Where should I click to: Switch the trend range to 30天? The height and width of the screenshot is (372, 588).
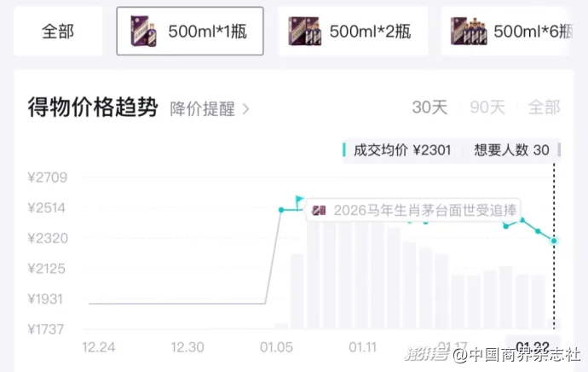pyautogui.click(x=429, y=108)
